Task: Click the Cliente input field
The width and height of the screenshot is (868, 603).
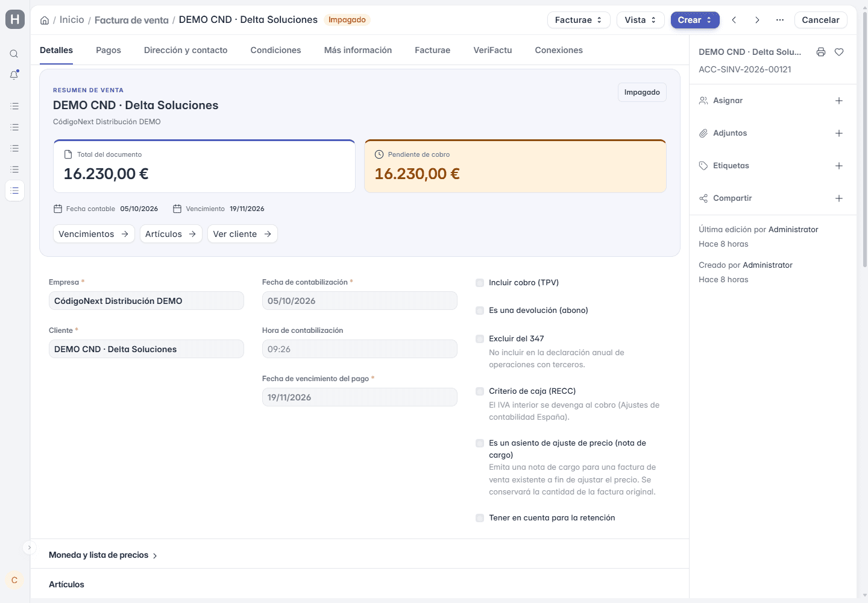Action: point(146,349)
